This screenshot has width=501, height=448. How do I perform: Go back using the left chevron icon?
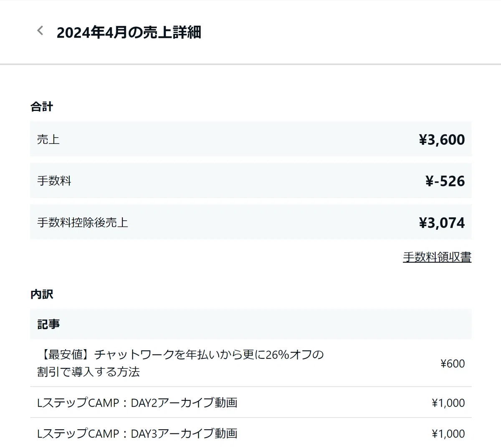(40, 30)
